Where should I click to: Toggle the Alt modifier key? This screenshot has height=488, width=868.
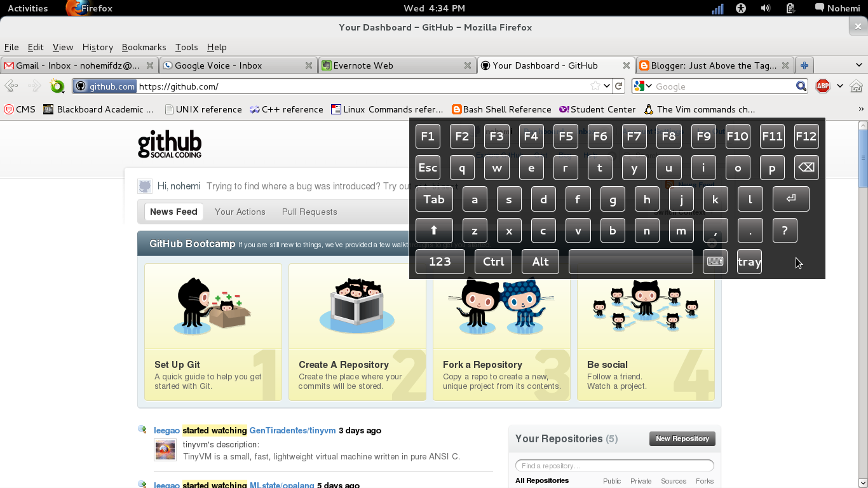540,261
